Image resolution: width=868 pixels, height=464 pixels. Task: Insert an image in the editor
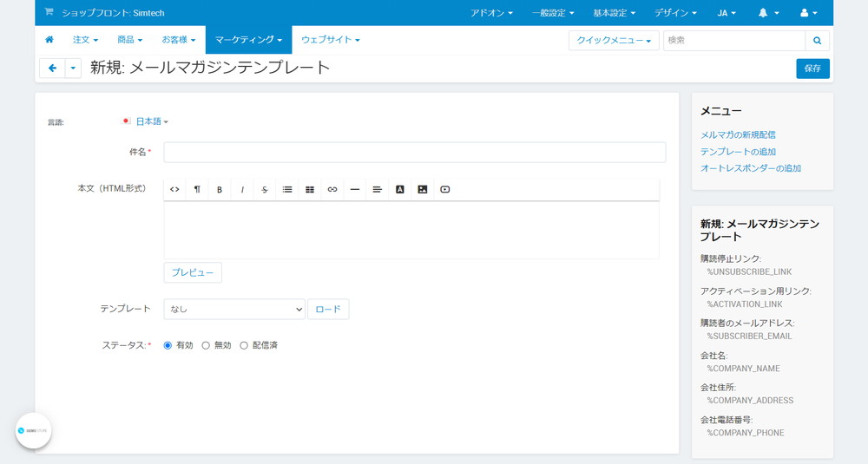coord(423,189)
